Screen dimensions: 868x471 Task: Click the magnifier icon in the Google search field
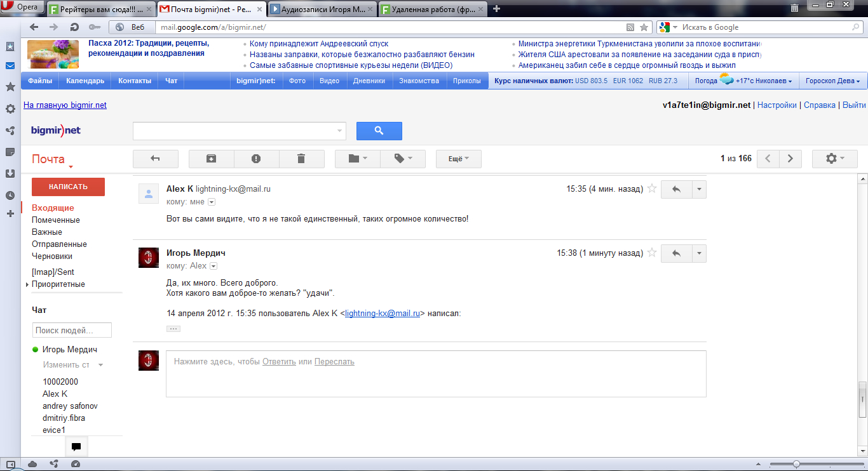[x=855, y=27]
